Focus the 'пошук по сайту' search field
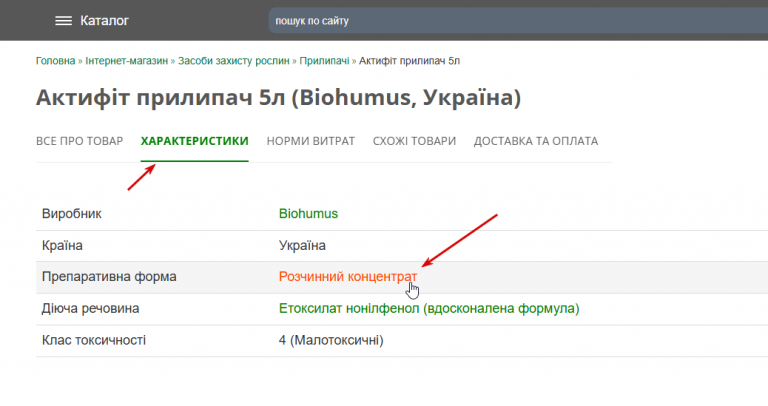768x406 pixels. click(518, 21)
